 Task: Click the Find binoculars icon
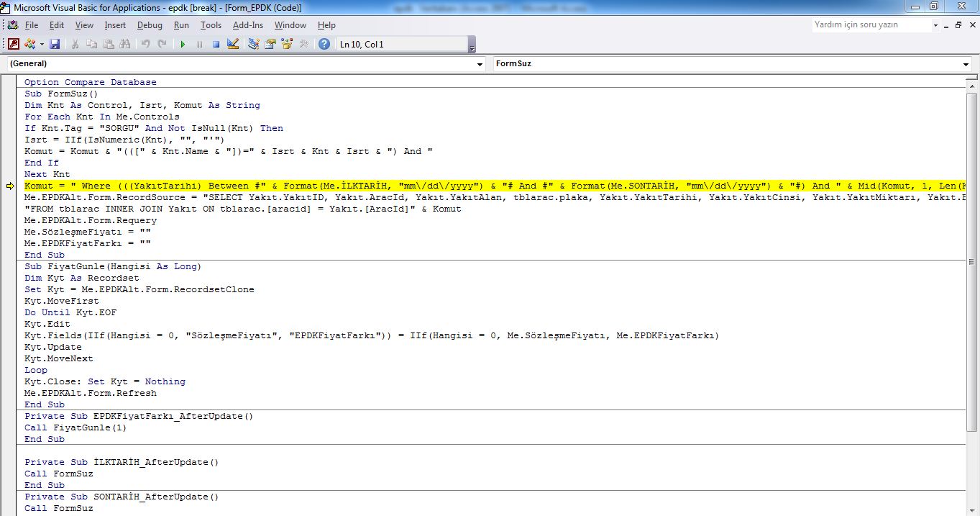tap(125, 44)
